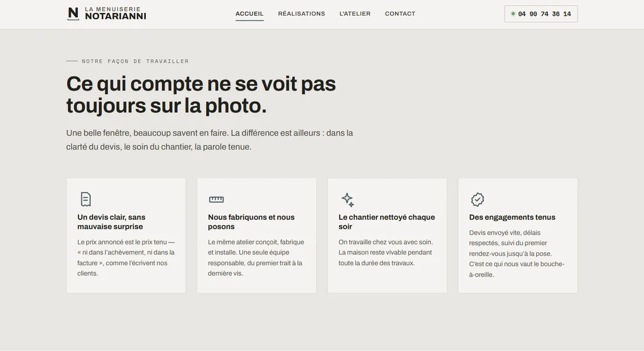The height and width of the screenshot is (351, 644).
Task: Select 'Nous fabriquons et nous posons' heading
Action: pyautogui.click(x=251, y=222)
